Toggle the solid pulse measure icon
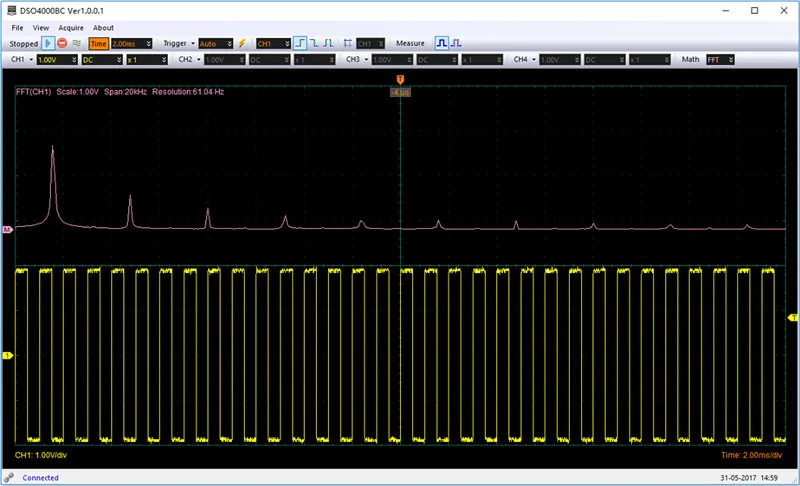The width and height of the screenshot is (800, 486). (x=441, y=43)
